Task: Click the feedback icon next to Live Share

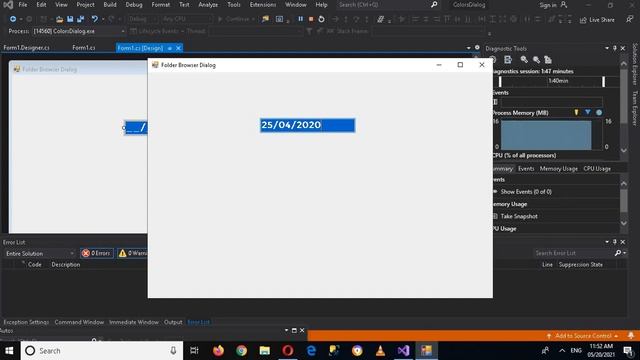Action: tap(630, 19)
